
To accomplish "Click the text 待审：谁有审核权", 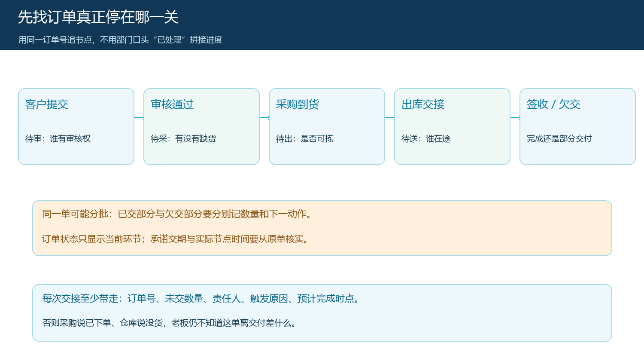I will (x=58, y=139).
